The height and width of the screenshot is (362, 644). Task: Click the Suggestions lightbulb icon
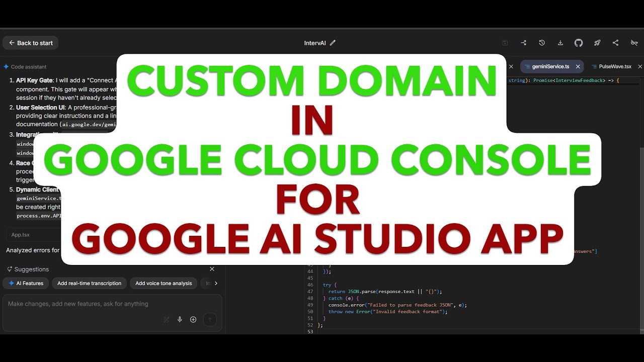point(10,269)
